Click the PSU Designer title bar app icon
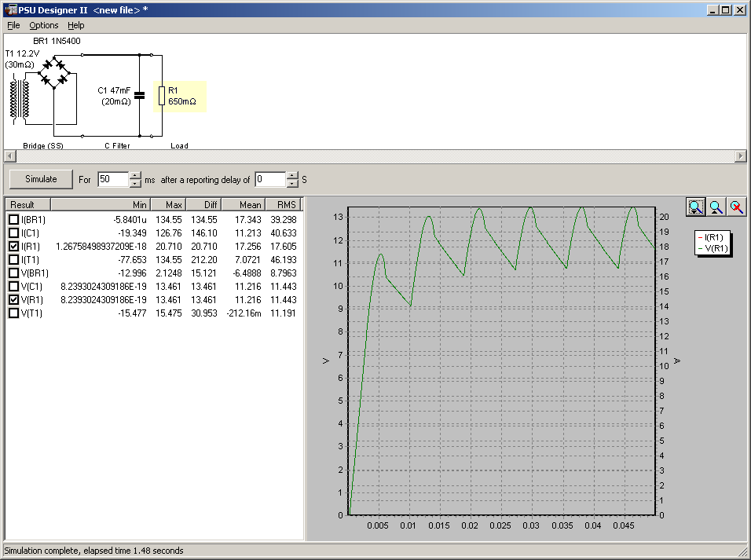Viewport: 751px width, 560px height. tap(9, 9)
